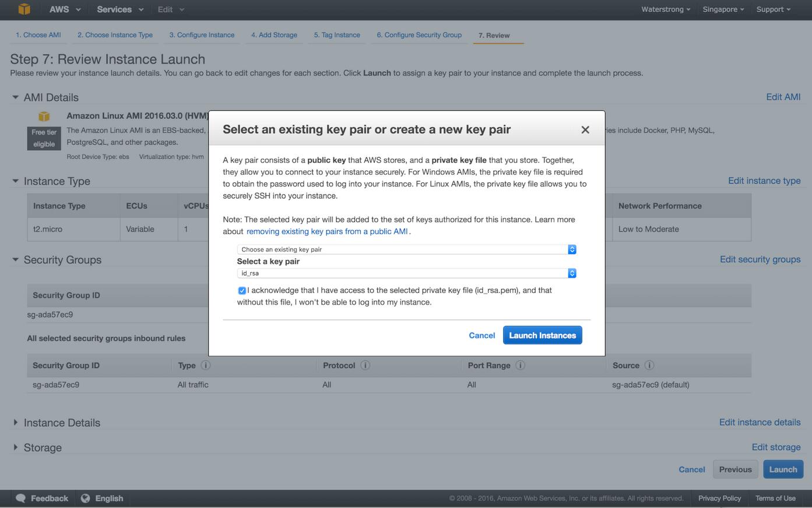Go to 6. Configure Security Group step
The width and height of the screenshot is (812, 508).
click(x=419, y=35)
